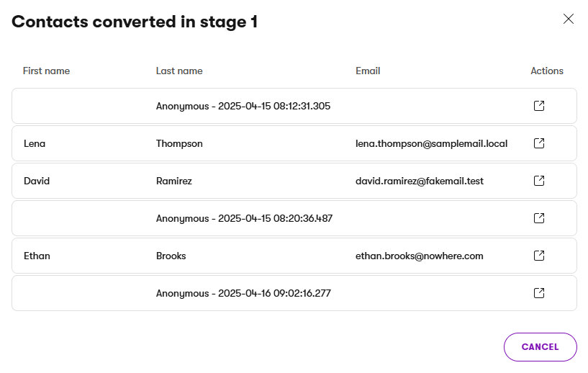Click the Email column header
The image size is (588, 373).
coord(368,71)
